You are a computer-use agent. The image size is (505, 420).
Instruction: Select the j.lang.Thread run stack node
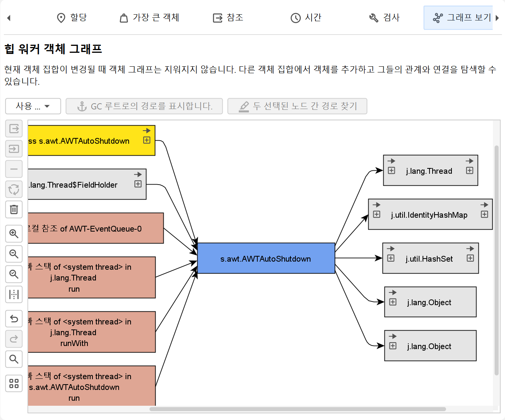click(x=92, y=277)
